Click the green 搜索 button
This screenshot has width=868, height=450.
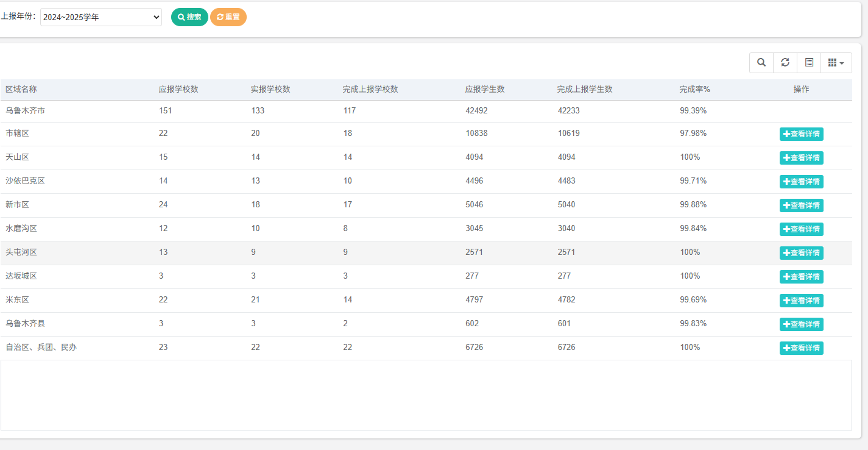(x=189, y=17)
